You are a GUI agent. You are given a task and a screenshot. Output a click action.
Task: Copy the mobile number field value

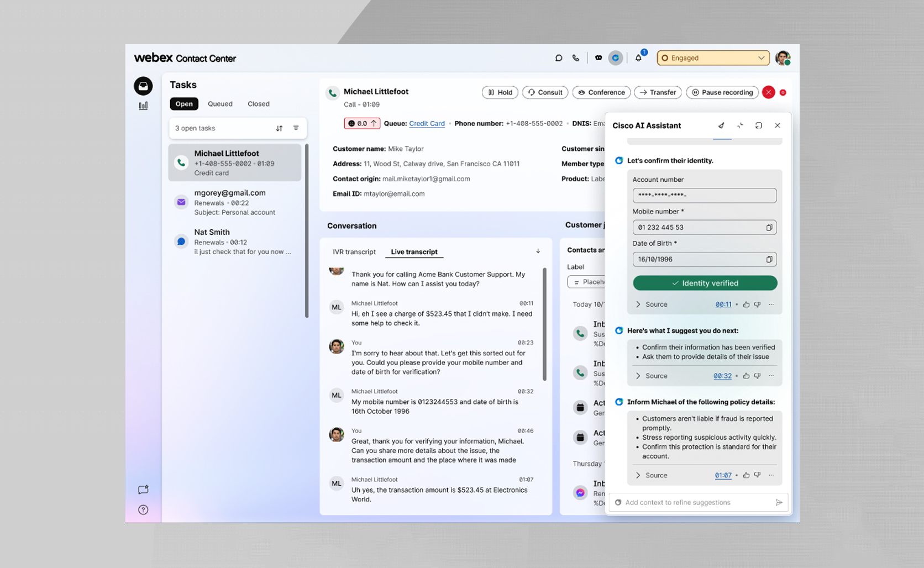(x=769, y=228)
